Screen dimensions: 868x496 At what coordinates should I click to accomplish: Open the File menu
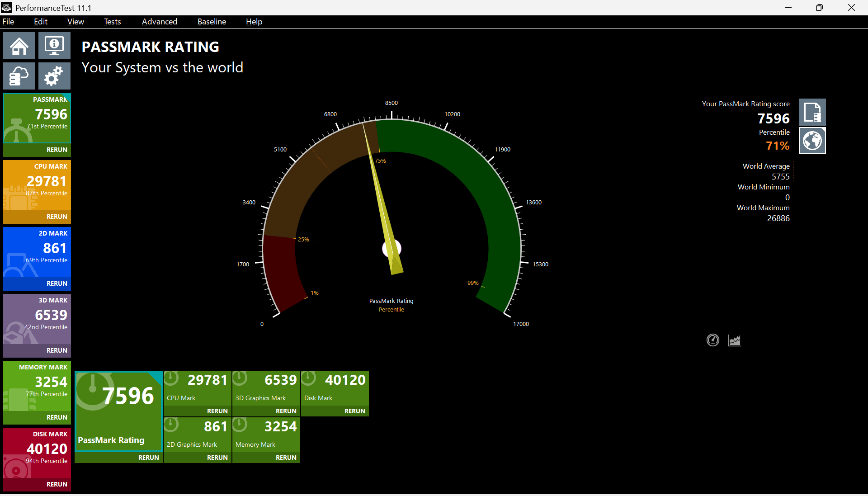(8, 22)
